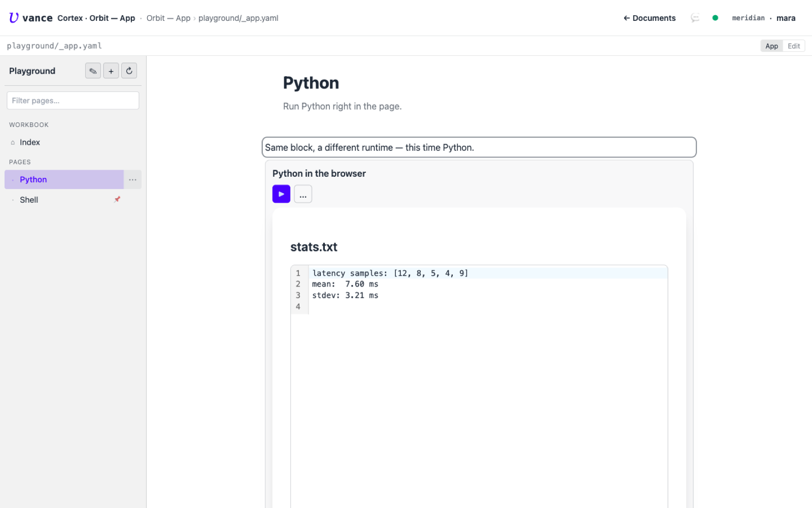Click the 'stdev: 3.21 ms' line

[x=345, y=296]
